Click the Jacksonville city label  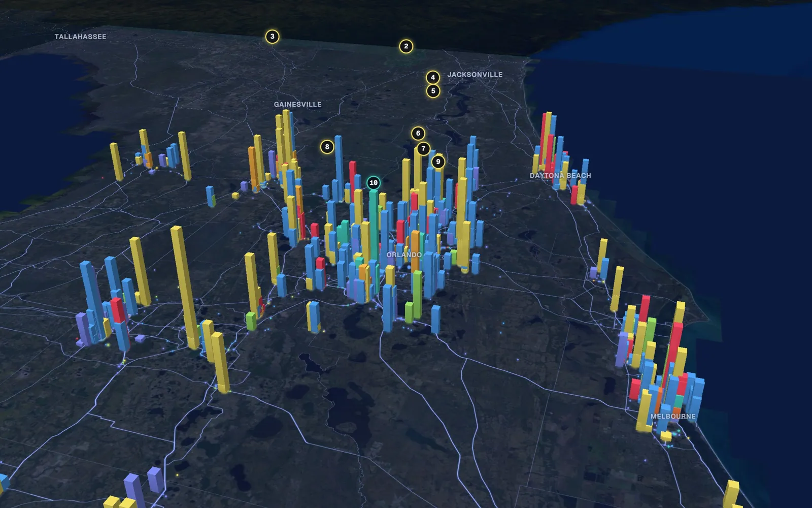(475, 75)
